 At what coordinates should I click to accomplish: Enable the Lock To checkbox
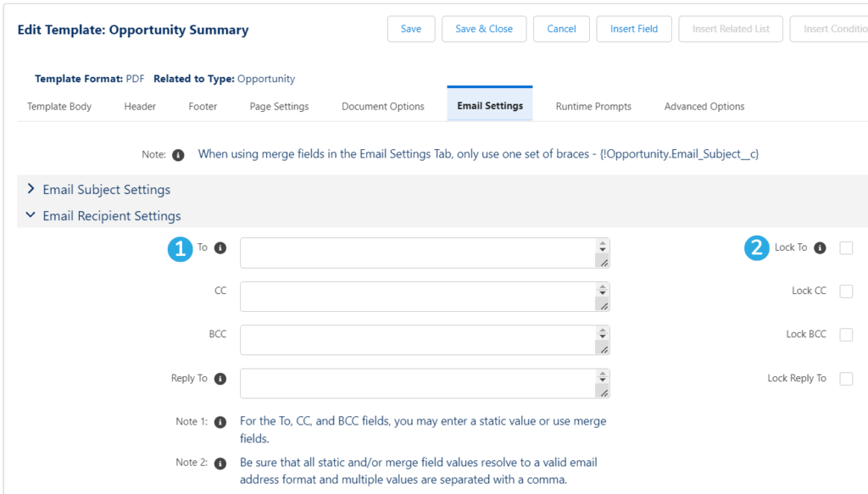click(x=845, y=247)
